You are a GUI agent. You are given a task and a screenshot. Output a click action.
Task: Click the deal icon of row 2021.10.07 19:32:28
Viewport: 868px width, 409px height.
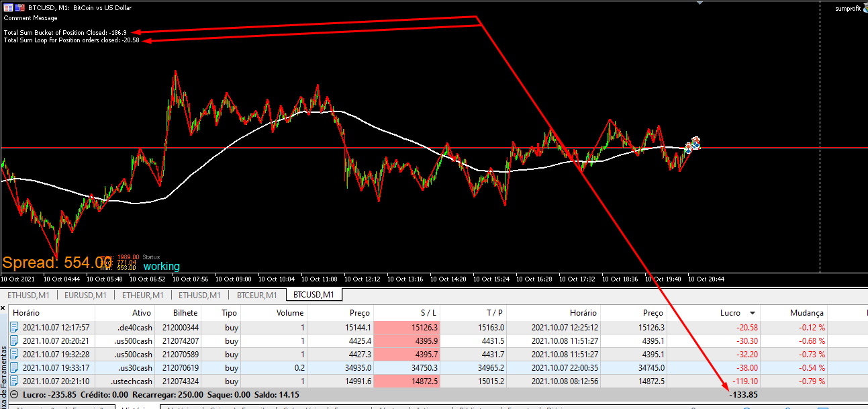(x=15, y=355)
